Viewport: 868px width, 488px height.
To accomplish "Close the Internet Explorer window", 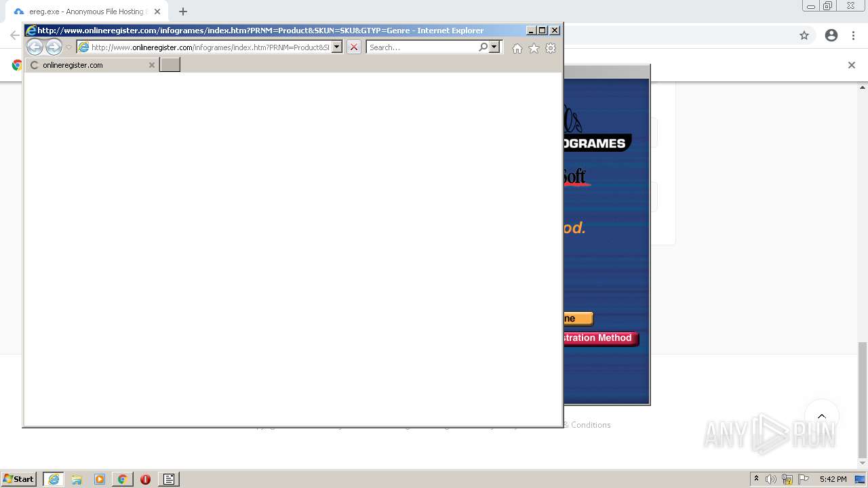I will [x=555, y=30].
